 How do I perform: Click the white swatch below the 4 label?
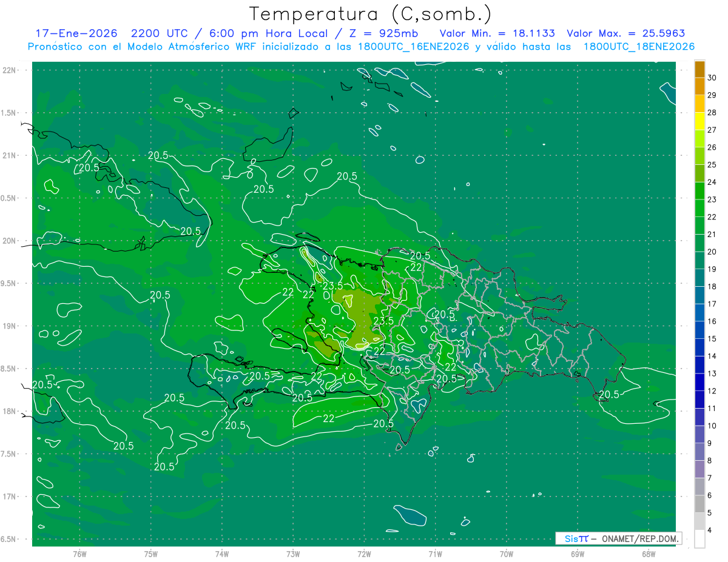[699, 538]
